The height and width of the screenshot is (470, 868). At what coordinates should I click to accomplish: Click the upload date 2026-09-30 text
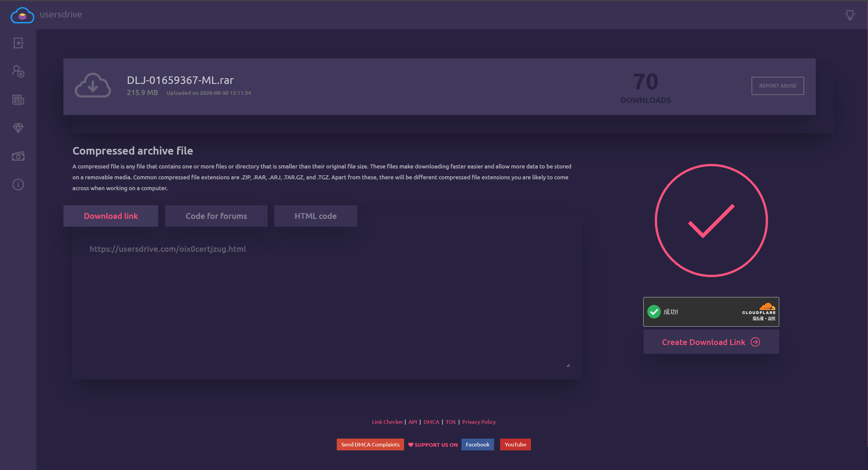225,93
